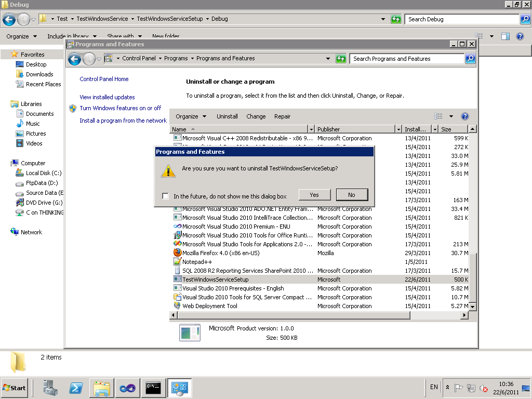Open Install a program from the network
This screenshot has height=399, width=532.
click(x=123, y=121)
